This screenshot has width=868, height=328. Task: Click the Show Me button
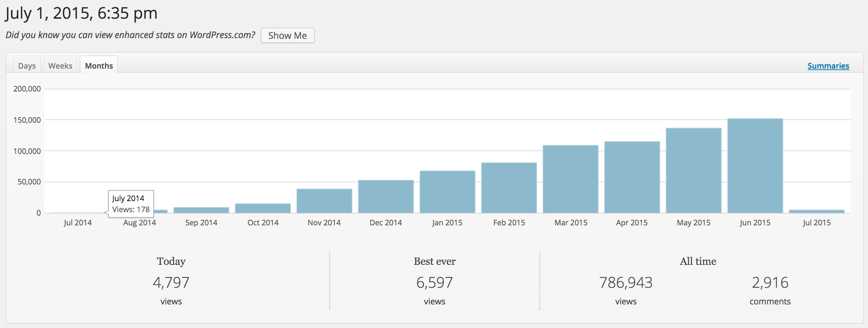pyautogui.click(x=287, y=35)
